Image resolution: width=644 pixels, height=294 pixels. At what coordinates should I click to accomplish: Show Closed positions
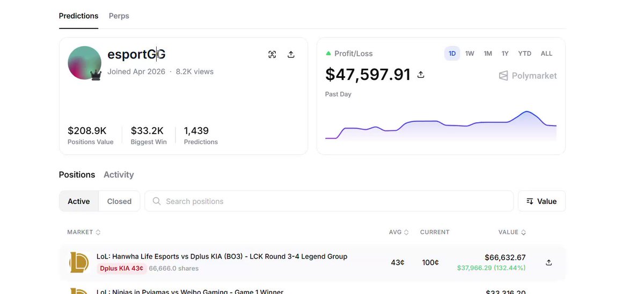[x=119, y=201]
